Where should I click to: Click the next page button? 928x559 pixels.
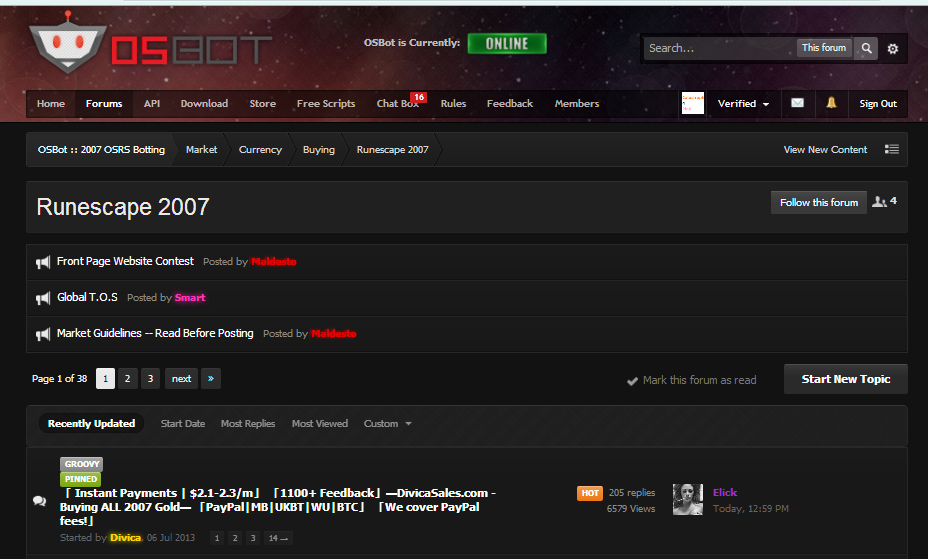coord(181,379)
